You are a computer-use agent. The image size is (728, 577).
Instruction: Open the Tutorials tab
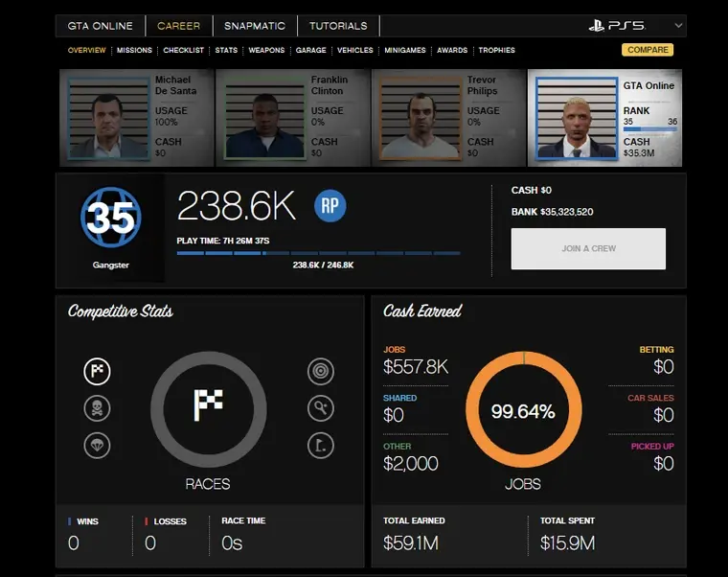point(338,26)
